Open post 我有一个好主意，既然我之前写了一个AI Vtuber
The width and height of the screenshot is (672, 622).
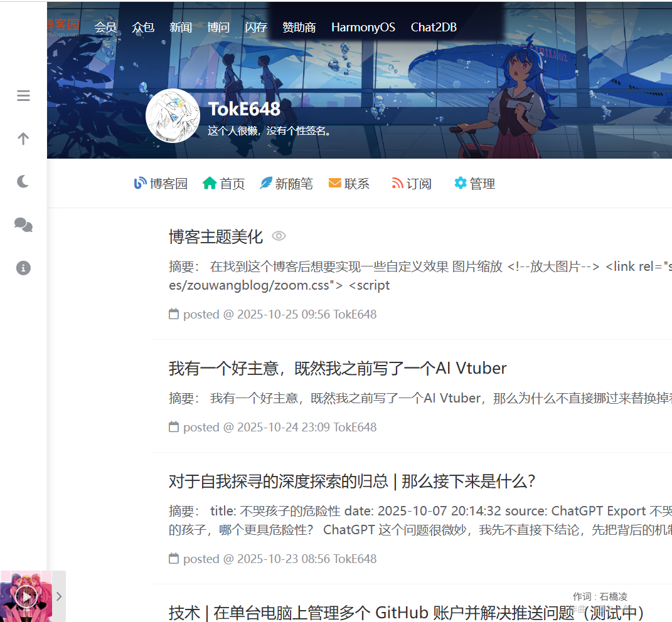338,369
